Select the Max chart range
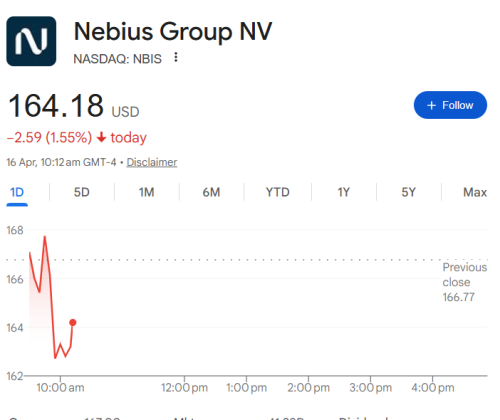 tap(475, 192)
